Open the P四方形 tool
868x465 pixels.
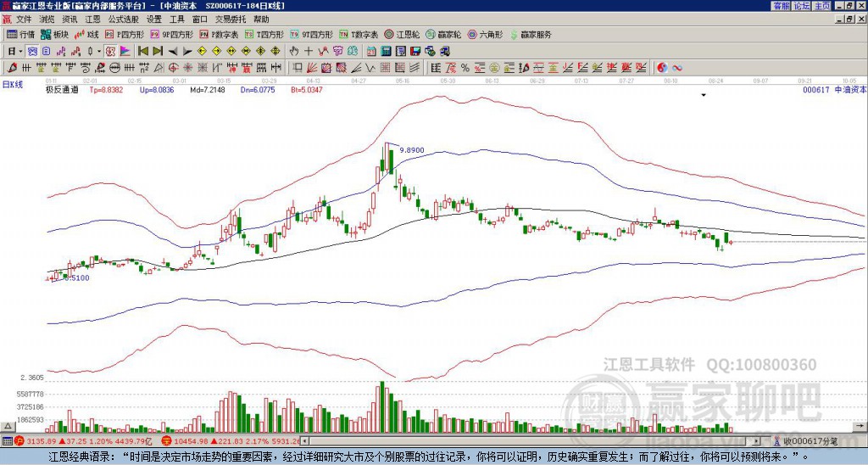(x=125, y=34)
